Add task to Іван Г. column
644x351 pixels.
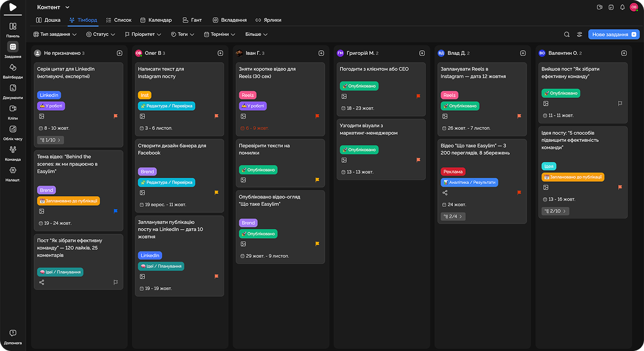321,53
